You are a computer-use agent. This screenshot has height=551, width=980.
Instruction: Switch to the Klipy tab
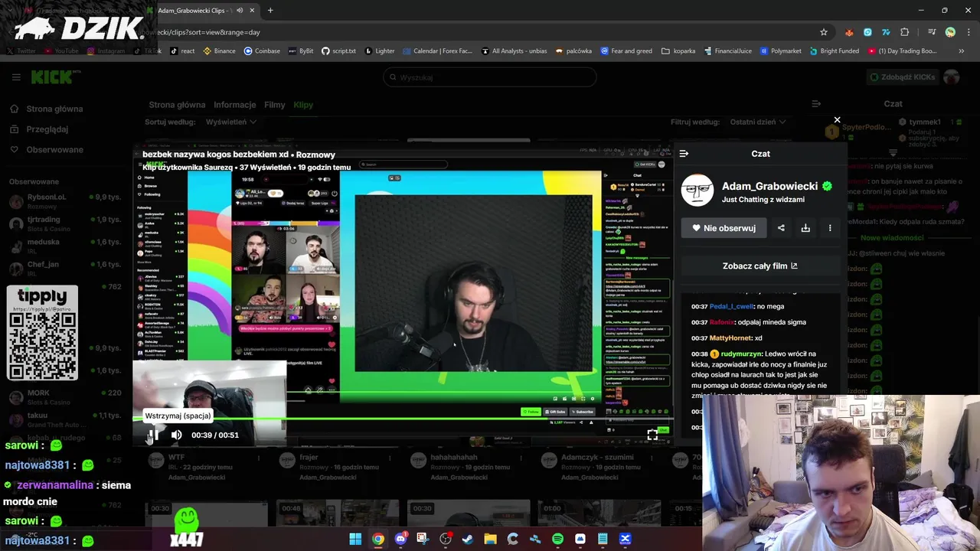pyautogui.click(x=303, y=105)
